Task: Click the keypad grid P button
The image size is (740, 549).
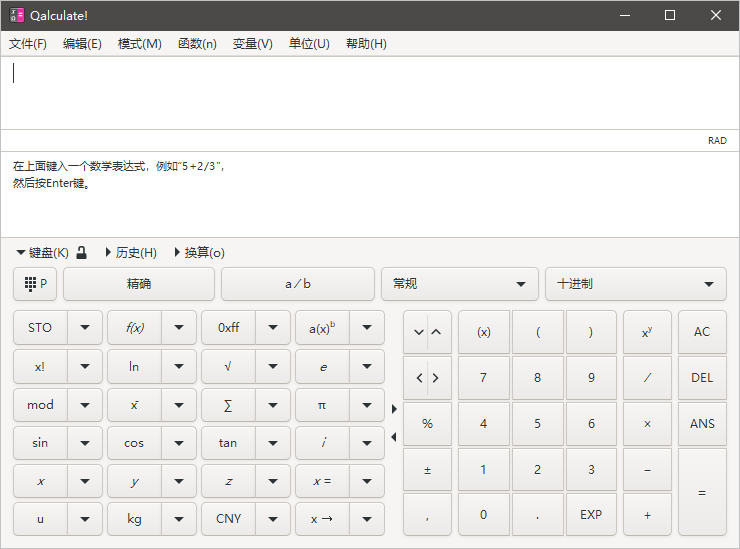Action: (35, 284)
